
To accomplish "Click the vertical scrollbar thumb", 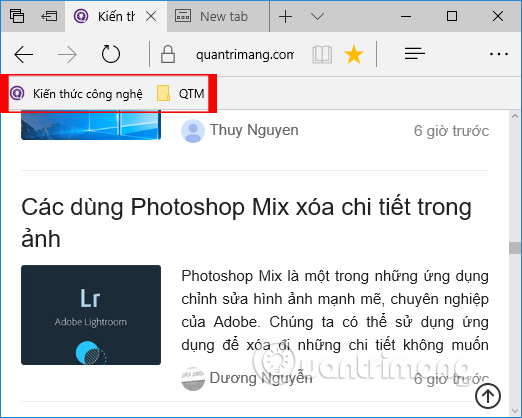I will (x=515, y=248).
